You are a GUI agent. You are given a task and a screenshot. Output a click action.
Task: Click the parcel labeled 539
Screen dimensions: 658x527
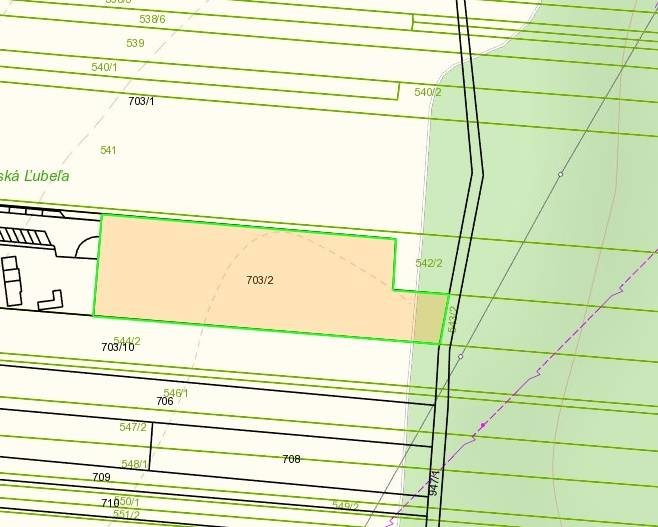coord(135,43)
